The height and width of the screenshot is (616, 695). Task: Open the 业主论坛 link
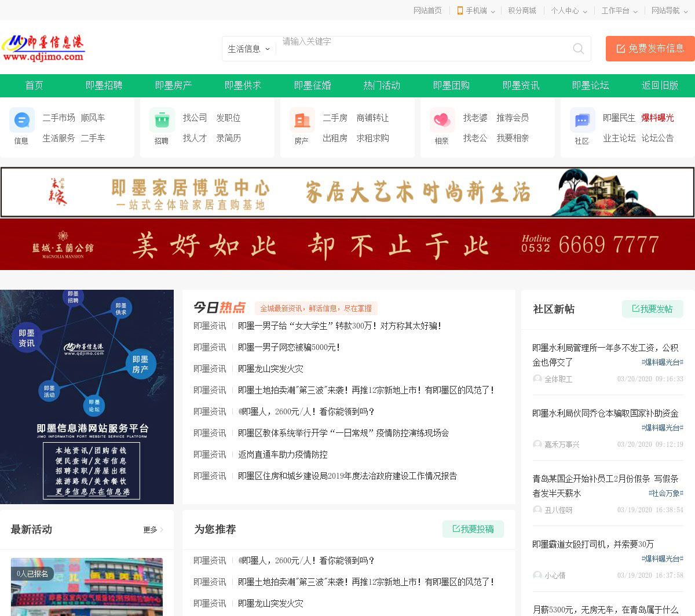pos(619,138)
